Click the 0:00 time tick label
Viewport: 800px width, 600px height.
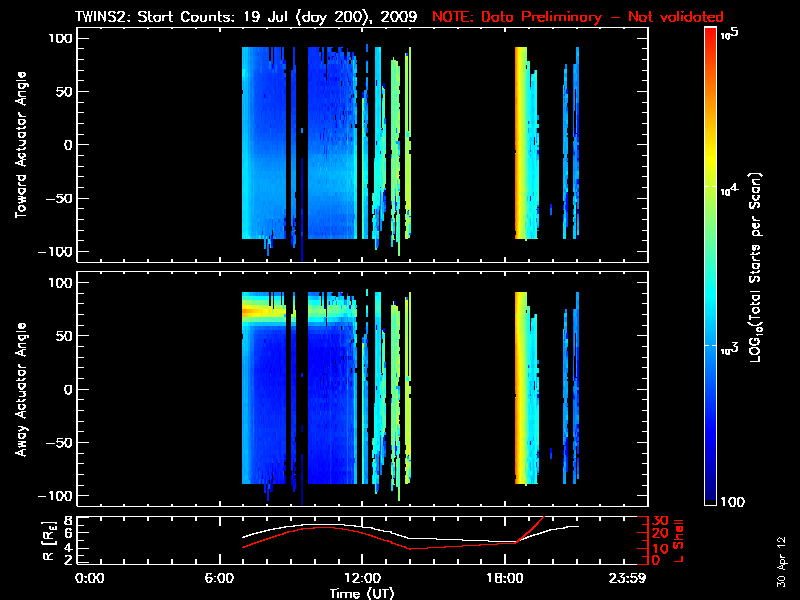(x=90, y=578)
